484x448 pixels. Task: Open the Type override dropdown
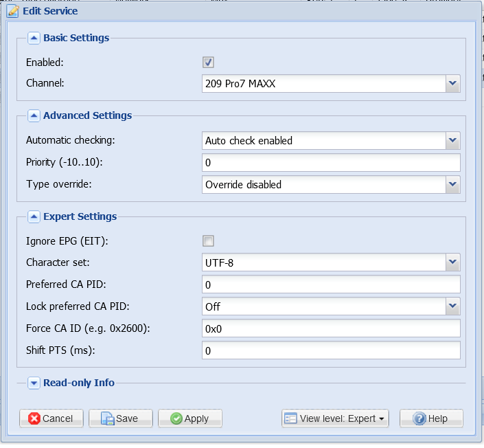pos(452,184)
